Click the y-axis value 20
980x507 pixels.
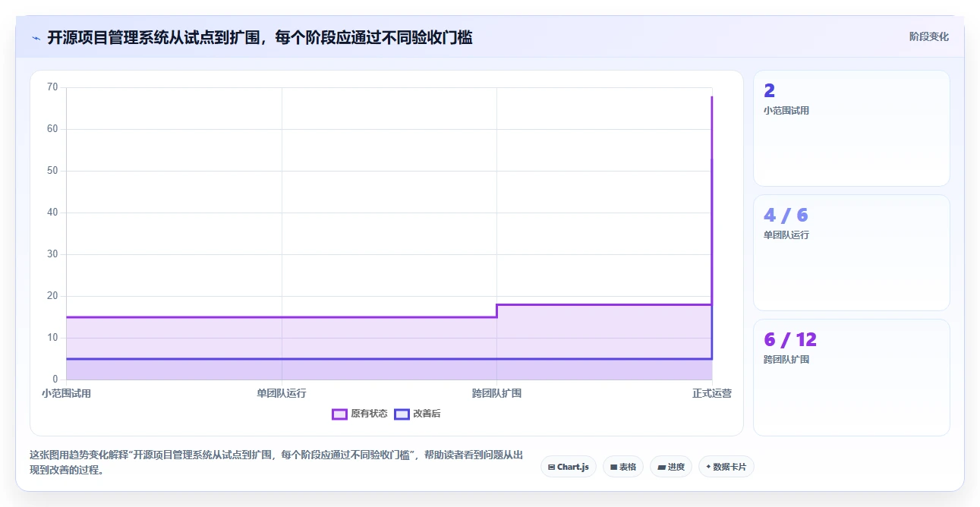52,296
